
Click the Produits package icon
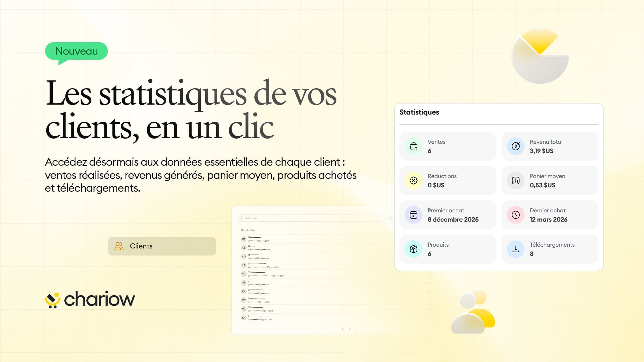tap(414, 249)
